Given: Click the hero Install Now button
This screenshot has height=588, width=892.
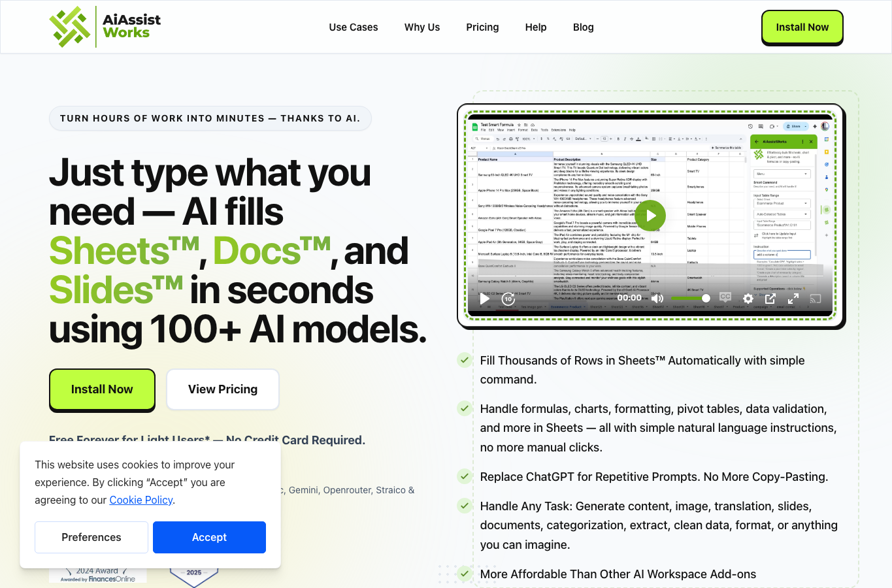Looking at the screenshot, I should pyautogui.click(x=102, y=389).
